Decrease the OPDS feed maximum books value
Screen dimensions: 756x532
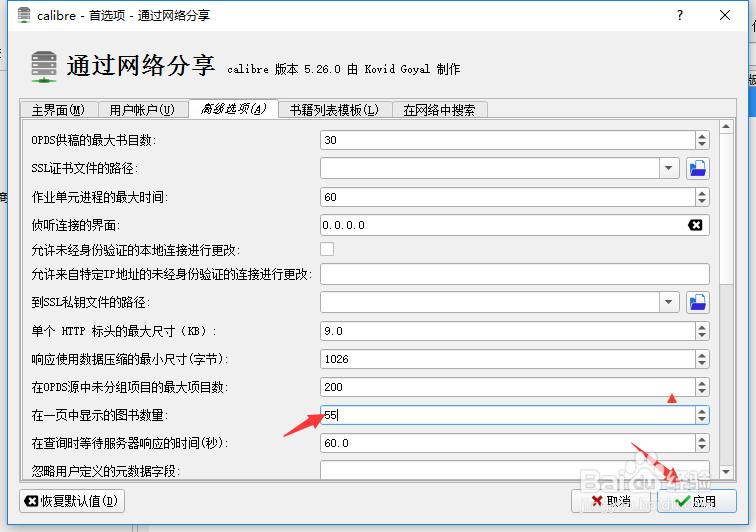702,144
